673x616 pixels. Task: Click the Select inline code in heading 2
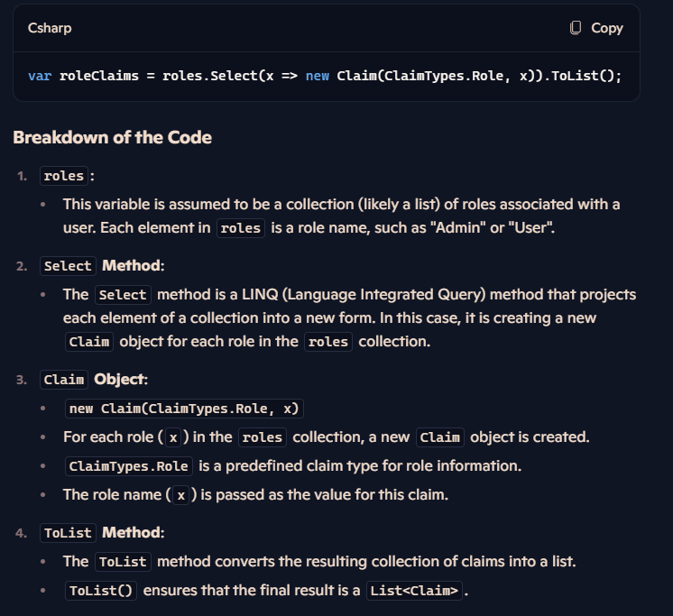(x=68, y=266)
